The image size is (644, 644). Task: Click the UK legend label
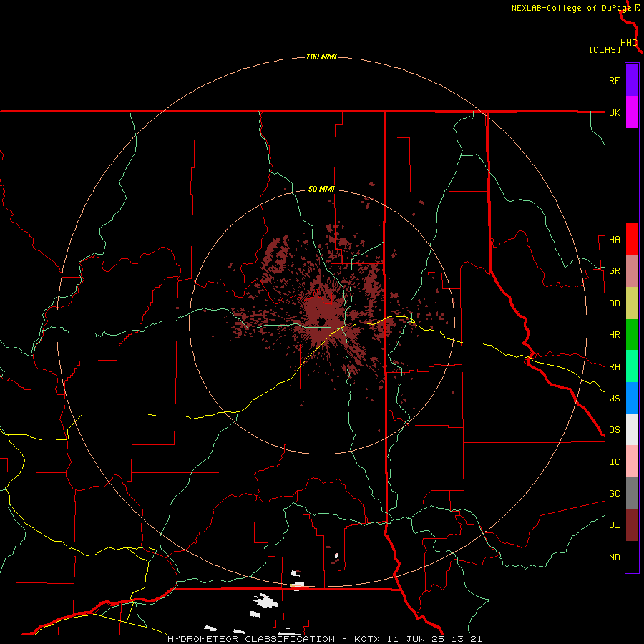click(x=614, y=112)
